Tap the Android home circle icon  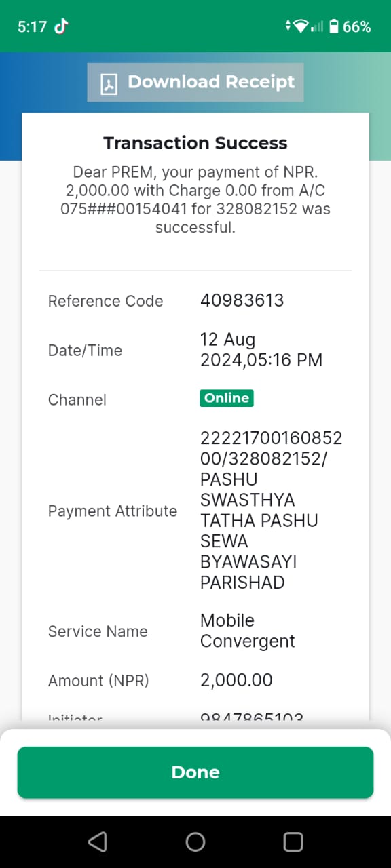coord(195,842)
